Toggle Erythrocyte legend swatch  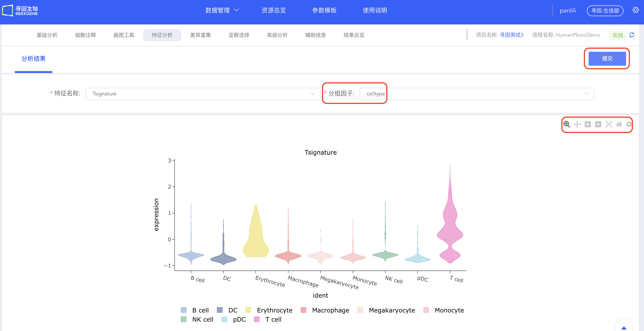(248, 310)
